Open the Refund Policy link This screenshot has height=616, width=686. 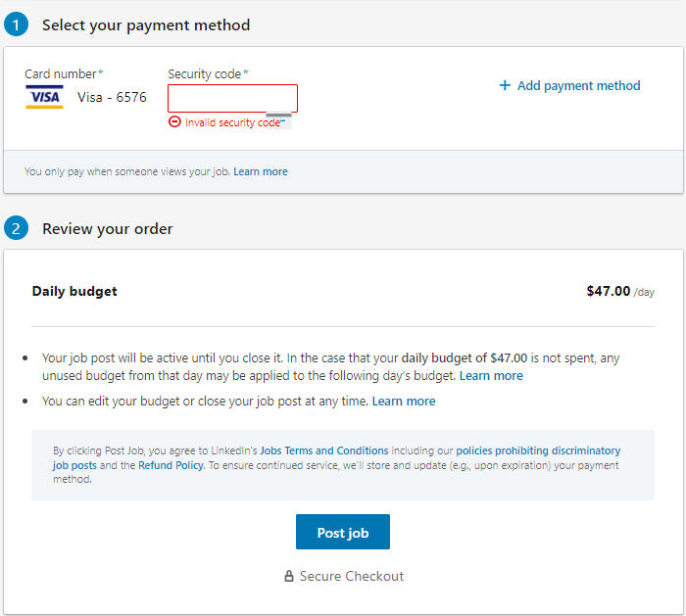171,465
